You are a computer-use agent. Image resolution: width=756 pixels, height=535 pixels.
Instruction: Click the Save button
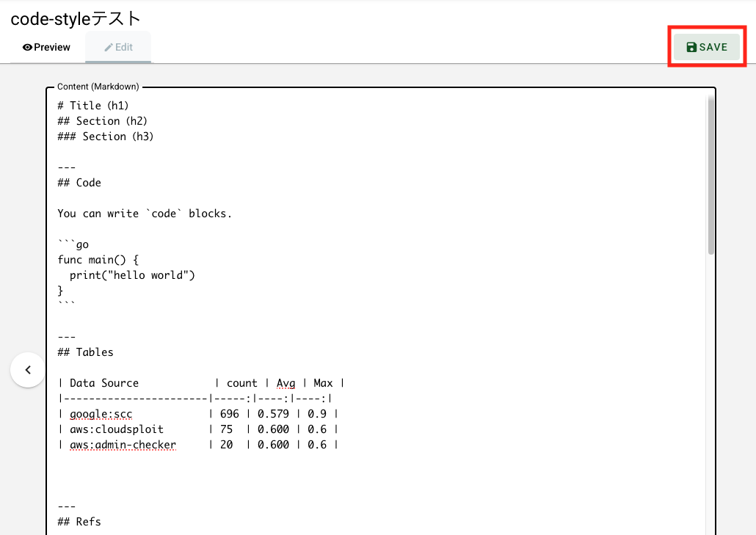[707, 47]
